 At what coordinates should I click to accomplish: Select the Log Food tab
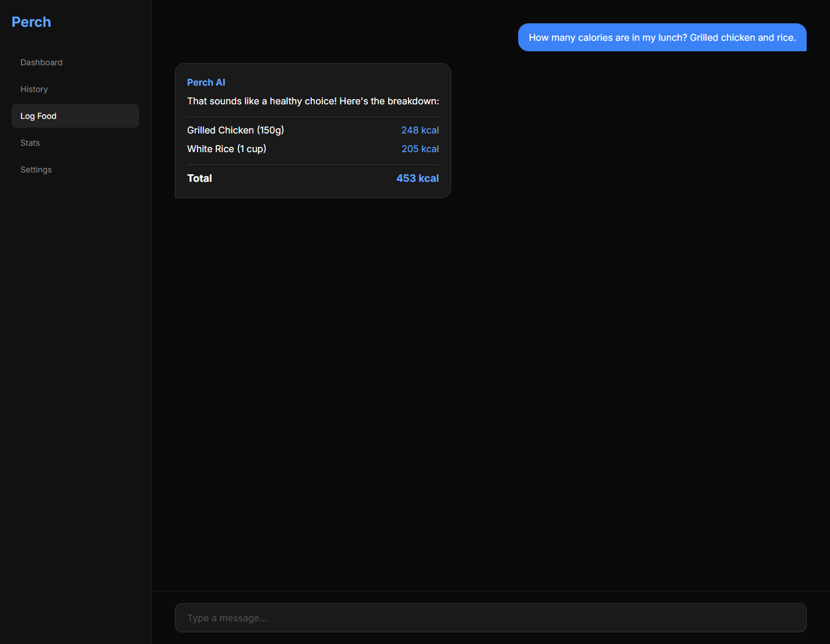pos(38,115)
